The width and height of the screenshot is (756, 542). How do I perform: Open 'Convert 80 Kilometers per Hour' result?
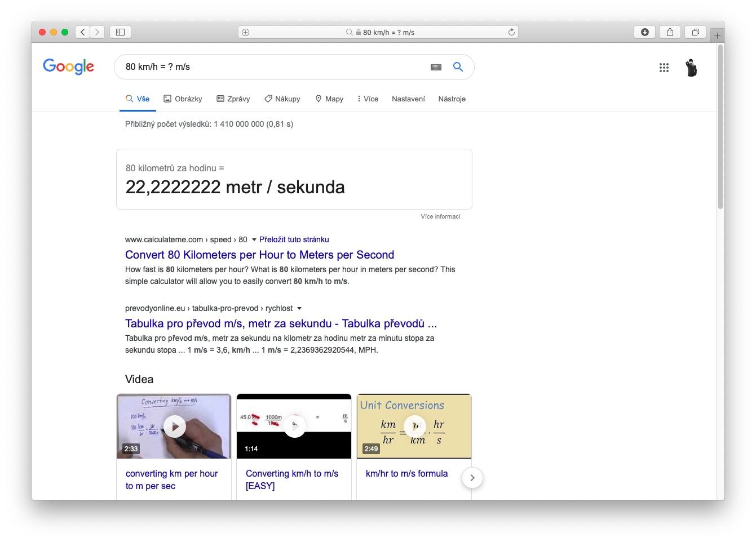point(260,255)
